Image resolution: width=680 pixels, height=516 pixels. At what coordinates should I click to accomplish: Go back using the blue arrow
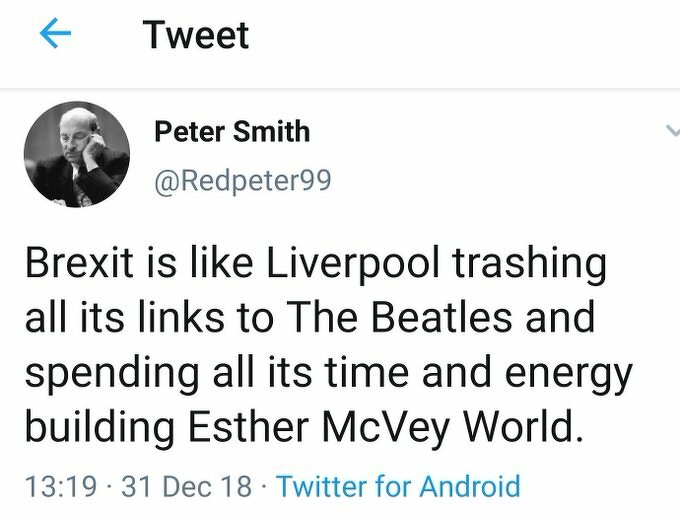(x=54, y=35)
